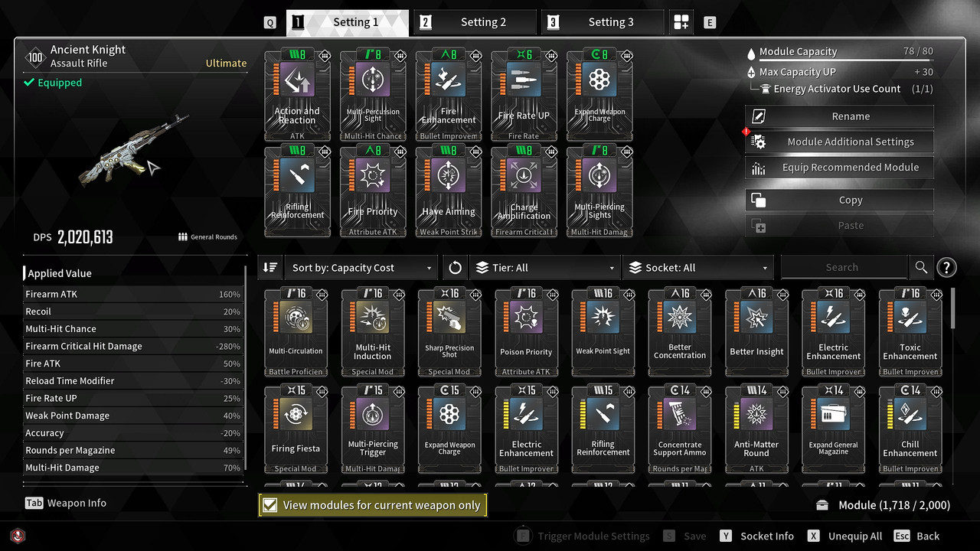Switch to the Setting 2 tab
Viewport: 980px width, 551px height.
[475, 22]
